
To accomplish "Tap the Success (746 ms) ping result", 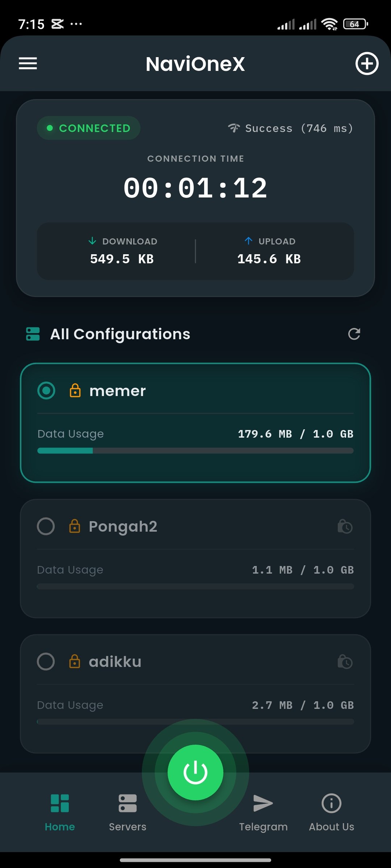I will pos(299,128).
